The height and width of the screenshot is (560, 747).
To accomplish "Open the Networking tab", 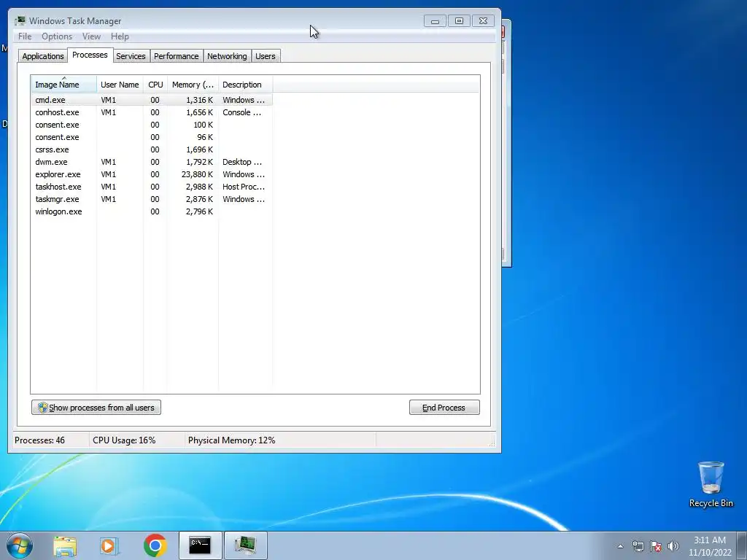I will (227, 56).
